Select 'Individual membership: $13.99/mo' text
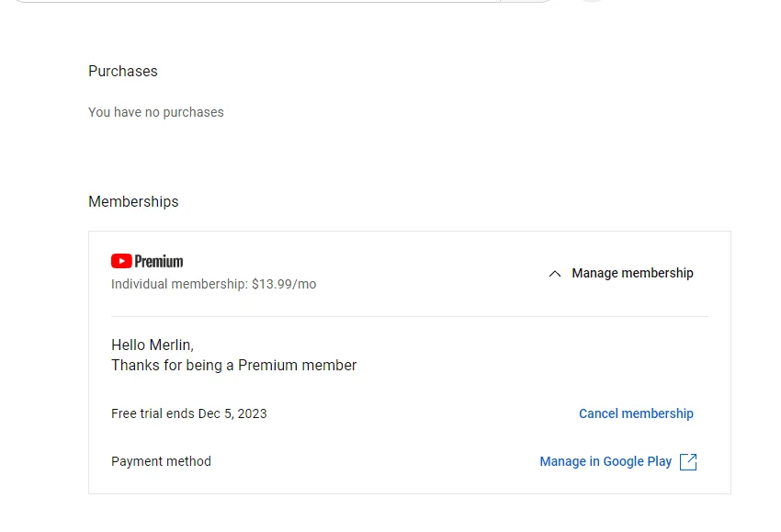The image size is (781, 532). tap(214, 284)
